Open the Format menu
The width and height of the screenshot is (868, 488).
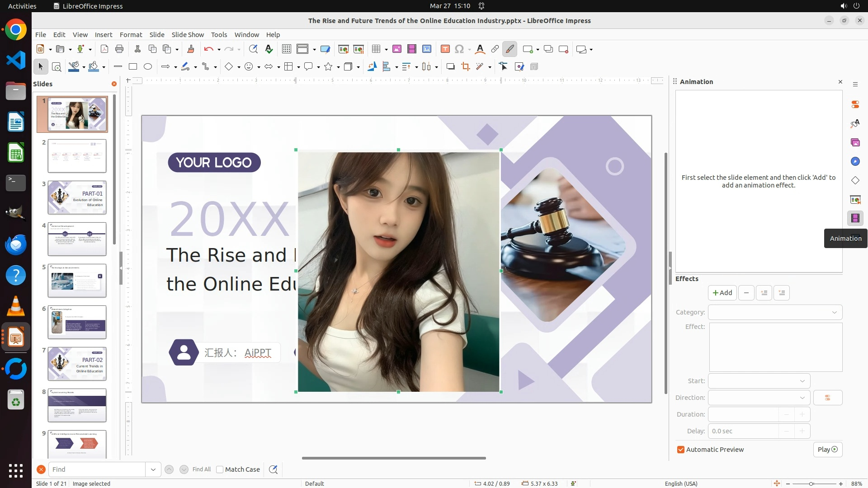coord(131,35)
